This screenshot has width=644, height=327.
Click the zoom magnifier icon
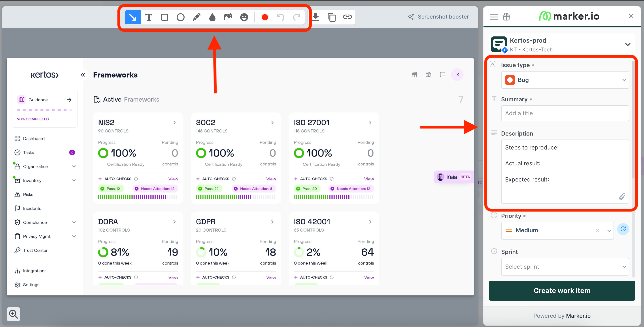click(13, 314)
